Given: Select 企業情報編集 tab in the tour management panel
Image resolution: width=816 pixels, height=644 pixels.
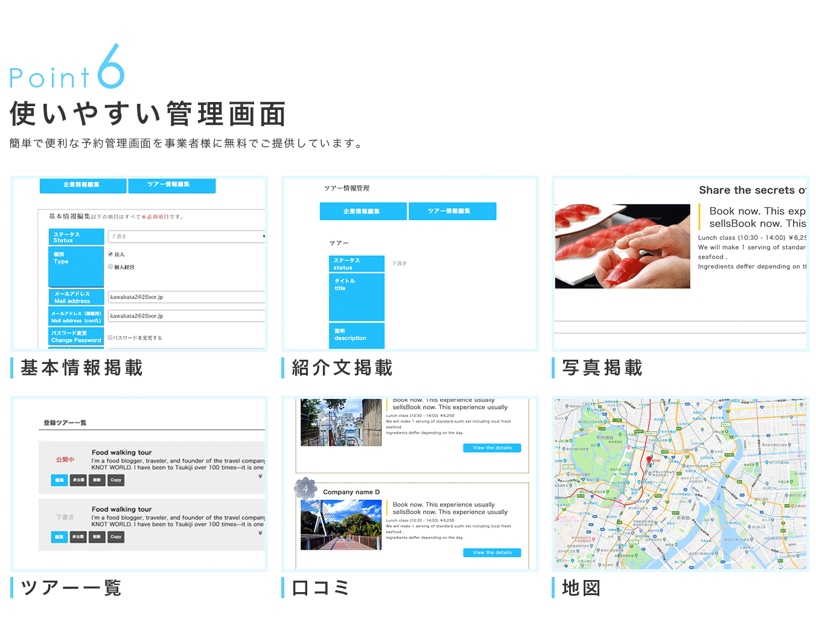Looking at the screenshot, I should tap(363, 211).
